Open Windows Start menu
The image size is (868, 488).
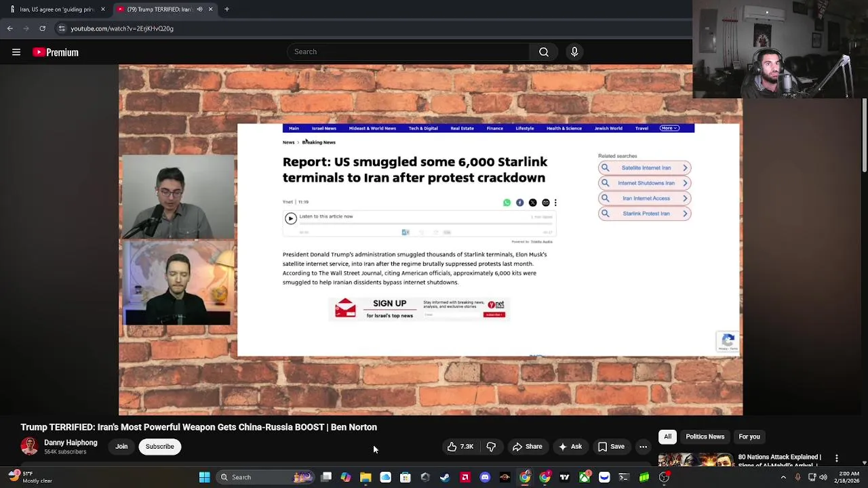pyautogui.click(x=204, y=477)
